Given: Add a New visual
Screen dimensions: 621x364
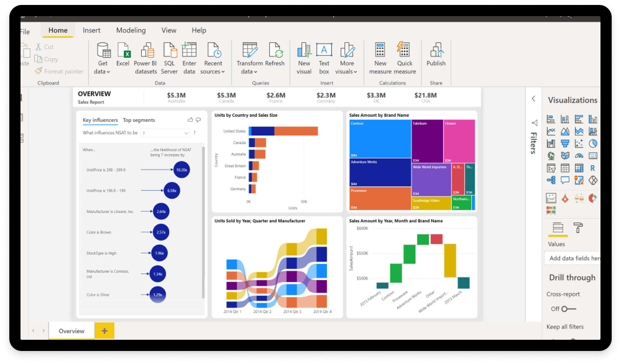Looking at the screenshot, I should tap(304, 58).
